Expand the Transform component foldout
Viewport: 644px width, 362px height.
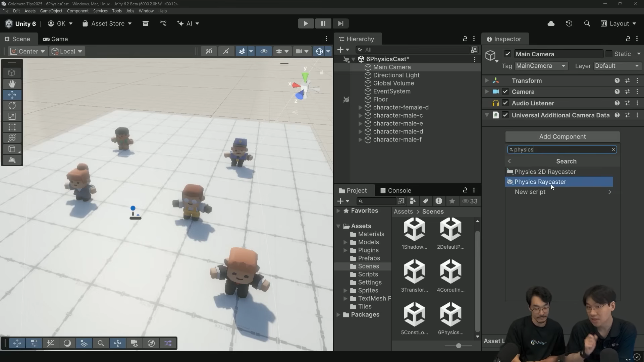[x=487, y=81]
